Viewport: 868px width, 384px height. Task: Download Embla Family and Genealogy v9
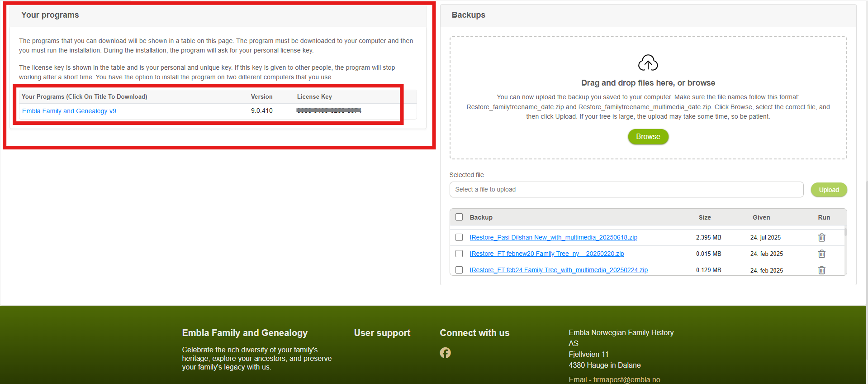(69, 111)
